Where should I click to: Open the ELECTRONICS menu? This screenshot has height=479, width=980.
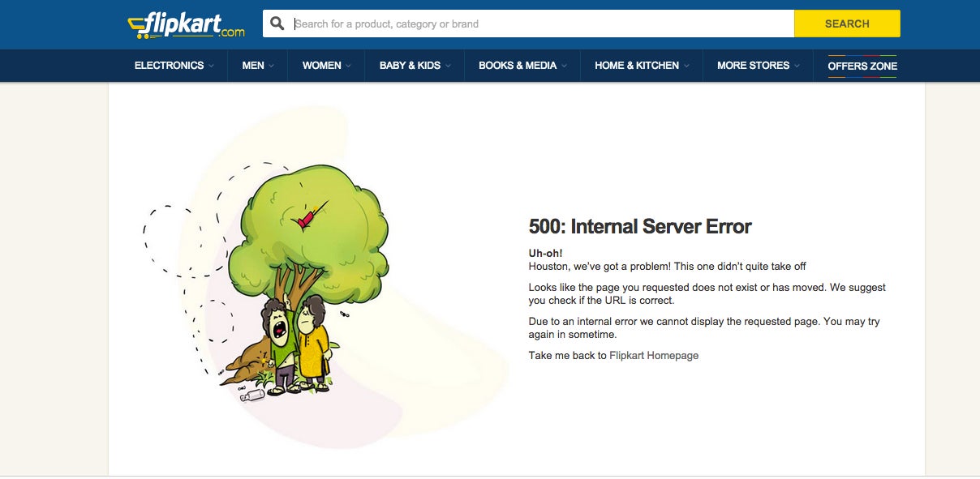(174, 66)
